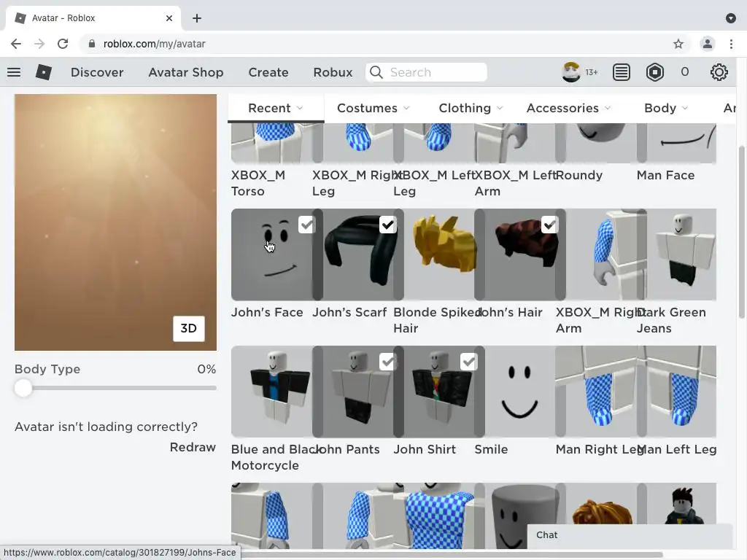Viewport: 747px width, 560px height.
Task: Select the Smile face item
Action: click(519, 392)
